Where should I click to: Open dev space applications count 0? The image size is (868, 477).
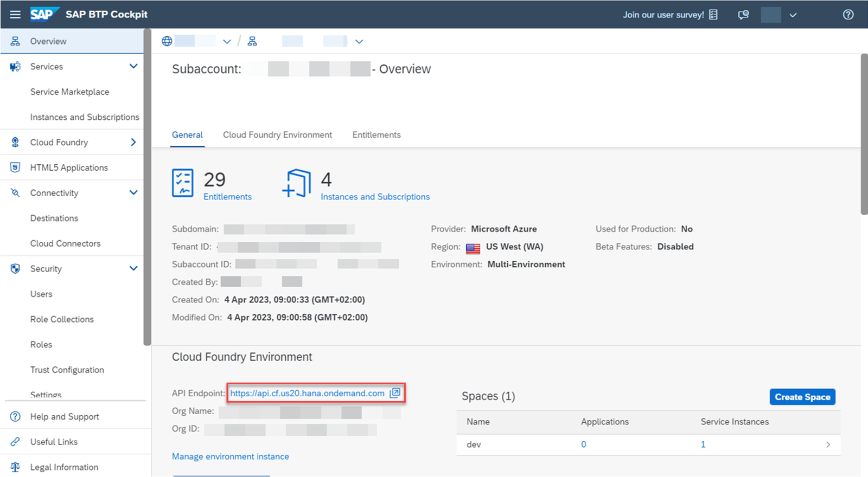coord(584,444)
